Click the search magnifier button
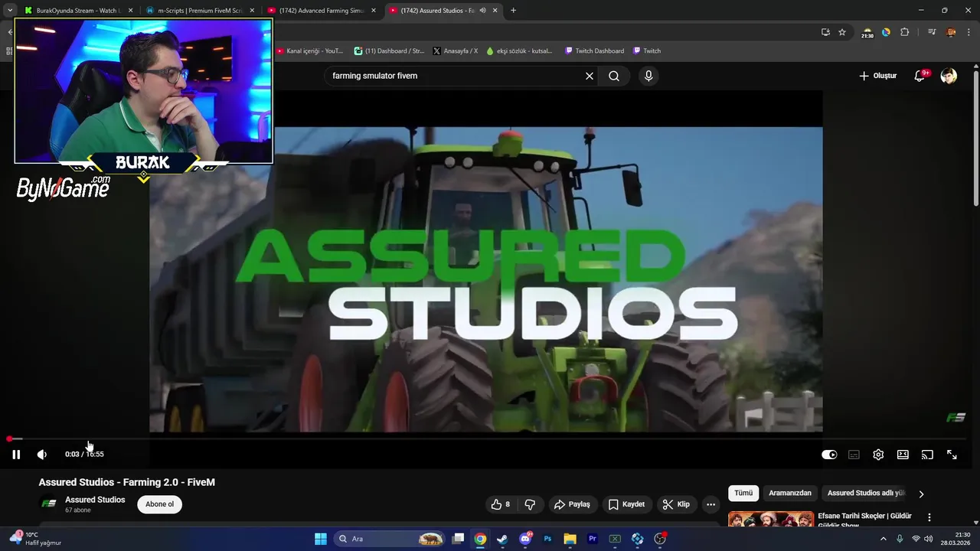This screenshot has width=980, height=551. pyautogui.click(x=614, y=76)
